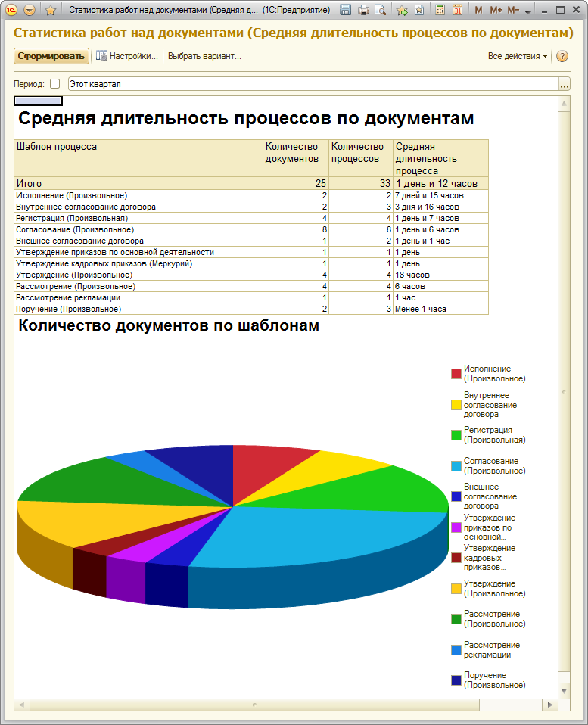Click green legend swatch for Регистрация
The width and height of the screenshot is (588, 725).
pos(456,435)
